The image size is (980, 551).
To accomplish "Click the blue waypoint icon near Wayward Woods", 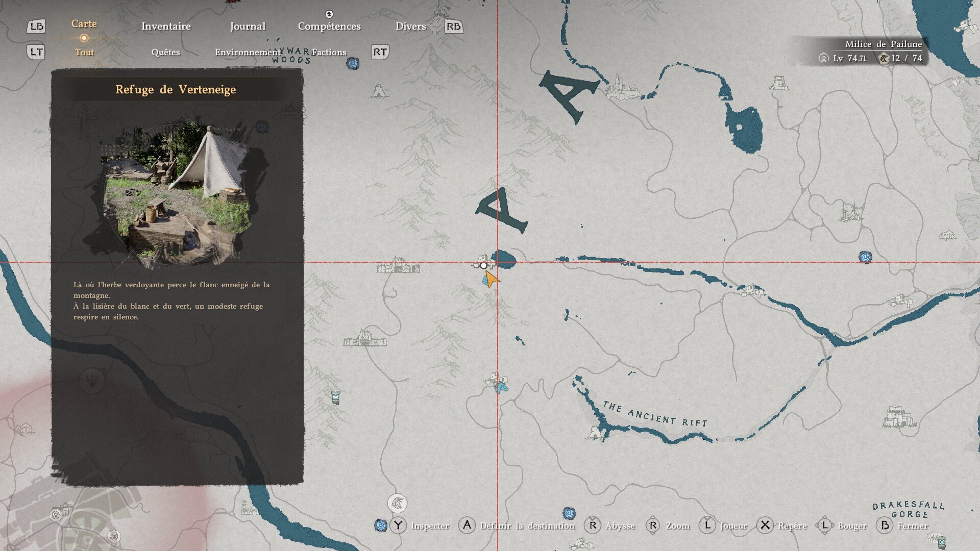I will [x=353, y=63].
